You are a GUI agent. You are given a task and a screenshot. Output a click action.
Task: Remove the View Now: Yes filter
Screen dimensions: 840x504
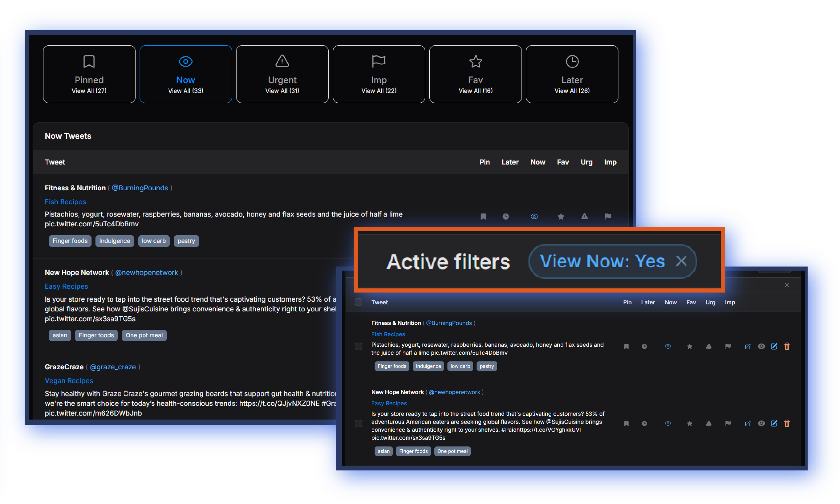tap(681, 261)
